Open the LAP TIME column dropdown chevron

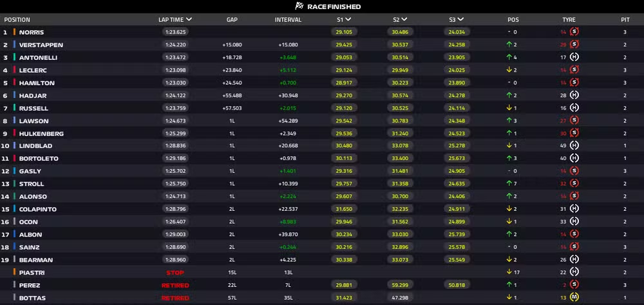(189, 19)
